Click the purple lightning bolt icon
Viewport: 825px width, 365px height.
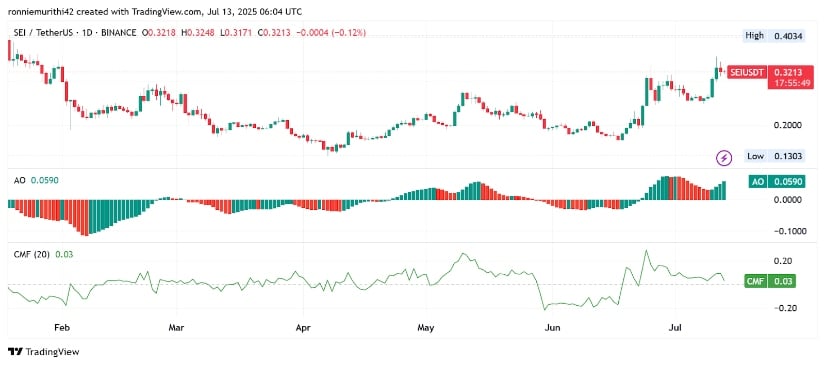[725, 157]
